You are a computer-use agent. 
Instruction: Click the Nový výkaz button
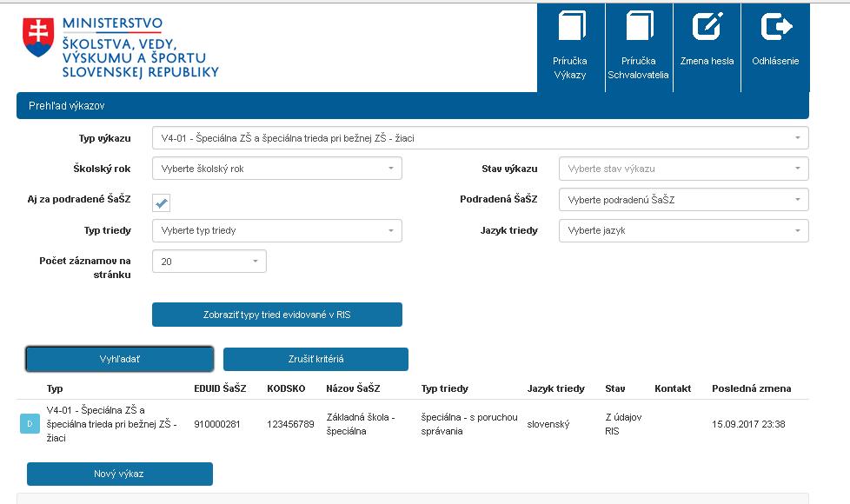click(119, 474)
